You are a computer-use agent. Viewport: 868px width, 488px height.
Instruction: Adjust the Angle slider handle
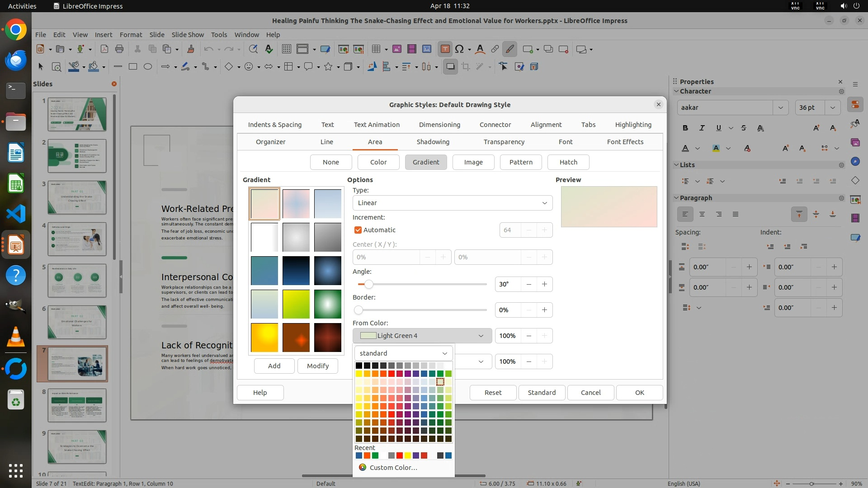(368, 284)
